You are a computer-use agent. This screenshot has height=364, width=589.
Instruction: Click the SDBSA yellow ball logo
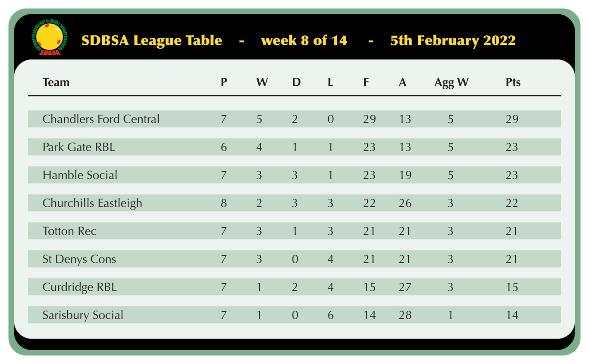pyautogui.click(x=49, y=38)
